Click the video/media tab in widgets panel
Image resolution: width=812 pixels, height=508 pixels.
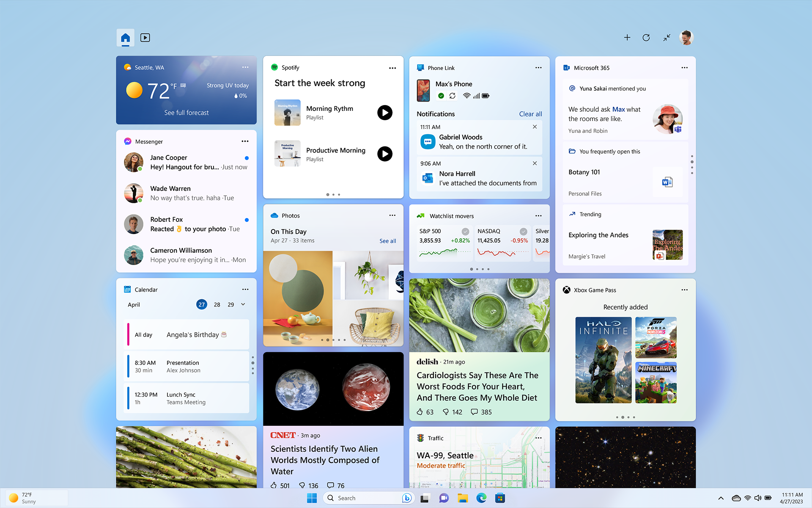point(144,37)
